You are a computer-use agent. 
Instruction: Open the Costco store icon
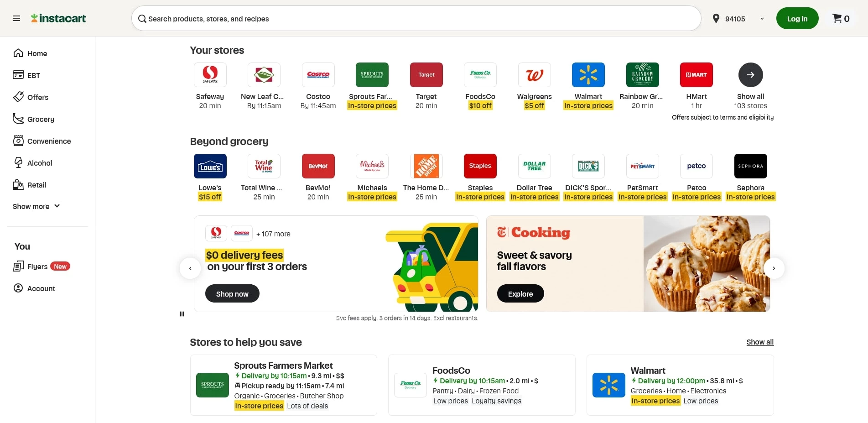click(x=318, y=74)
